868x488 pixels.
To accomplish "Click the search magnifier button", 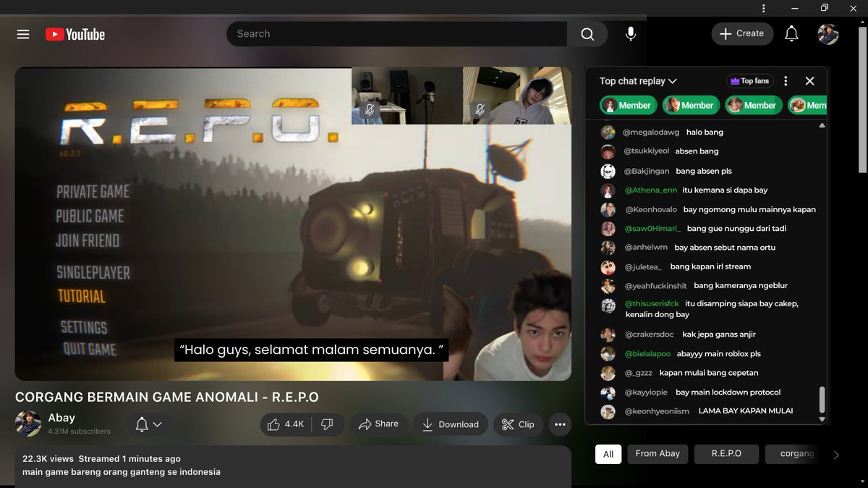I will click(x=587, y=34).
